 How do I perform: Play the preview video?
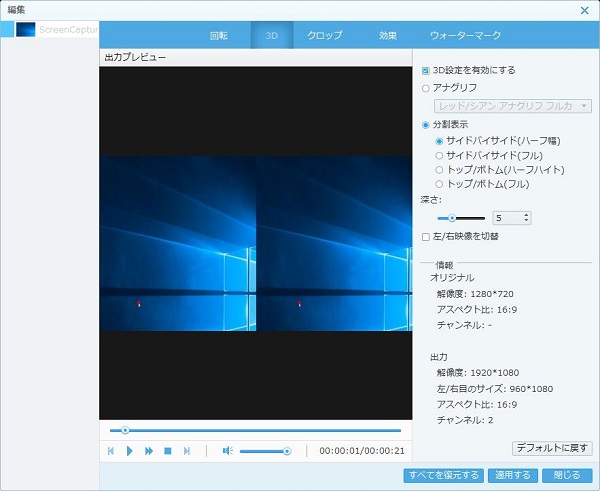(x=129, y=451)
